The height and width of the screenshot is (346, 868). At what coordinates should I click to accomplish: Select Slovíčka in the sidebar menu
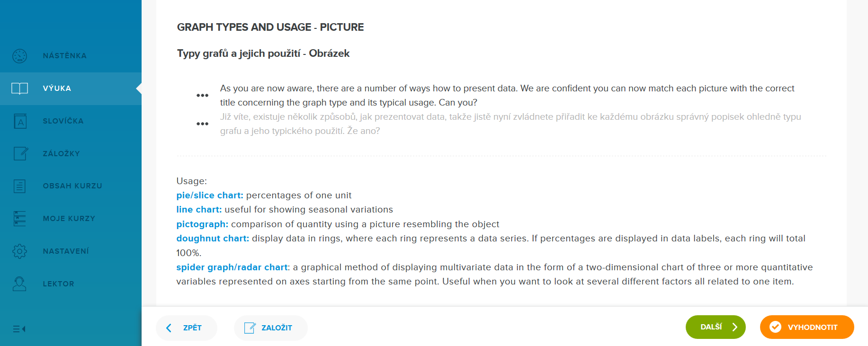tap(63, 121)
